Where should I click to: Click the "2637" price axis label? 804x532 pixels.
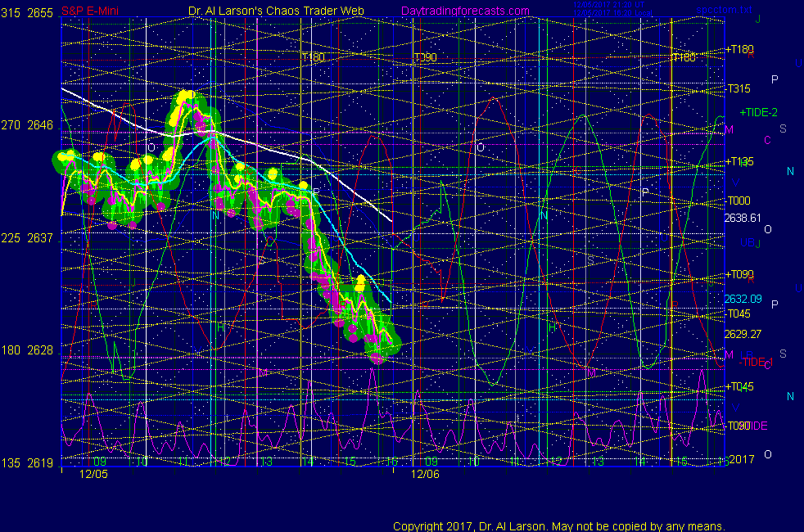(x=40, y=238)
